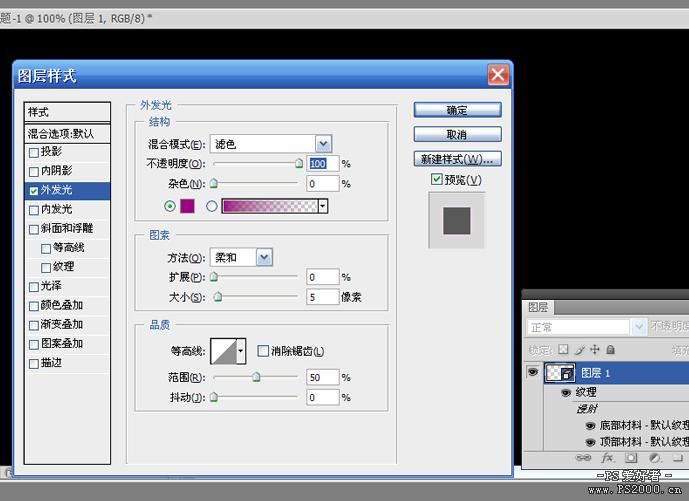Screen dimensions: 689x501
Task: Enable the 渐变叠加 checkbox
Action: [x=33, y=325]
